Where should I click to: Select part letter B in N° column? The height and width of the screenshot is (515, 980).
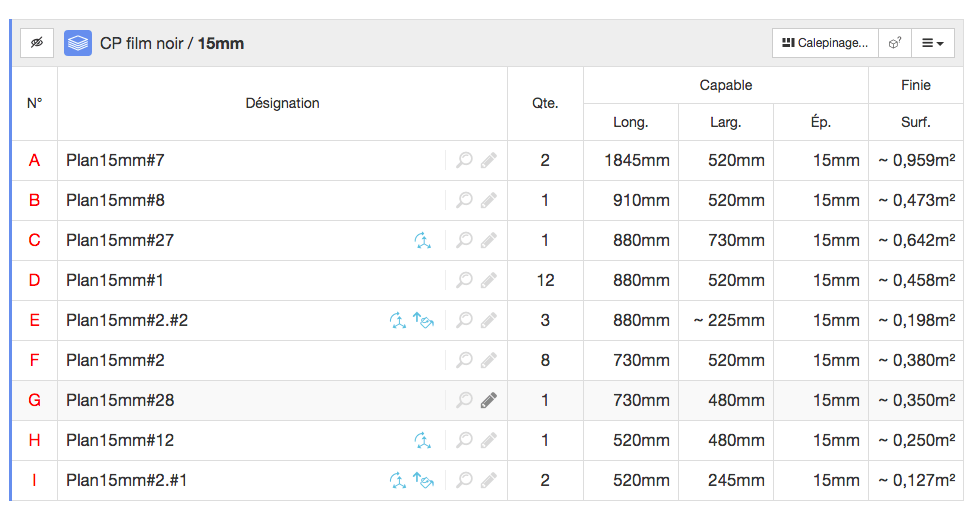point(34,200)
